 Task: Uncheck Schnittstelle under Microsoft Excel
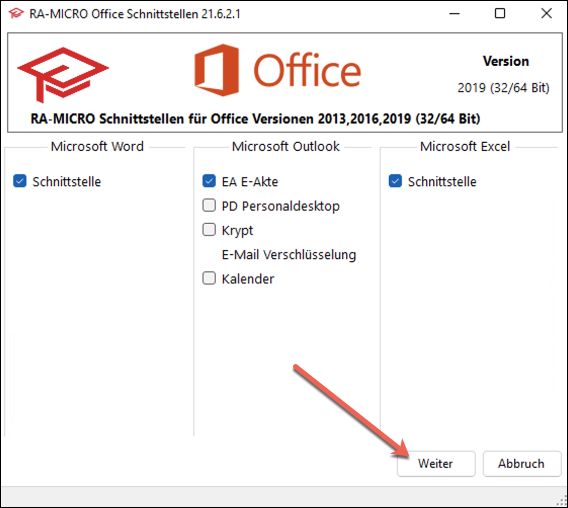(395, 181)
